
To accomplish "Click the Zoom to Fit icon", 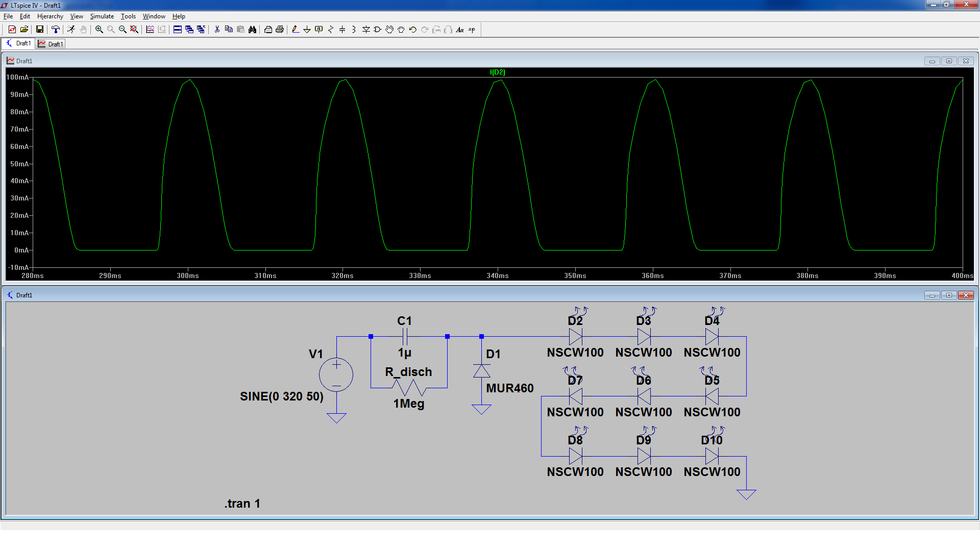I will pos(134,30).
